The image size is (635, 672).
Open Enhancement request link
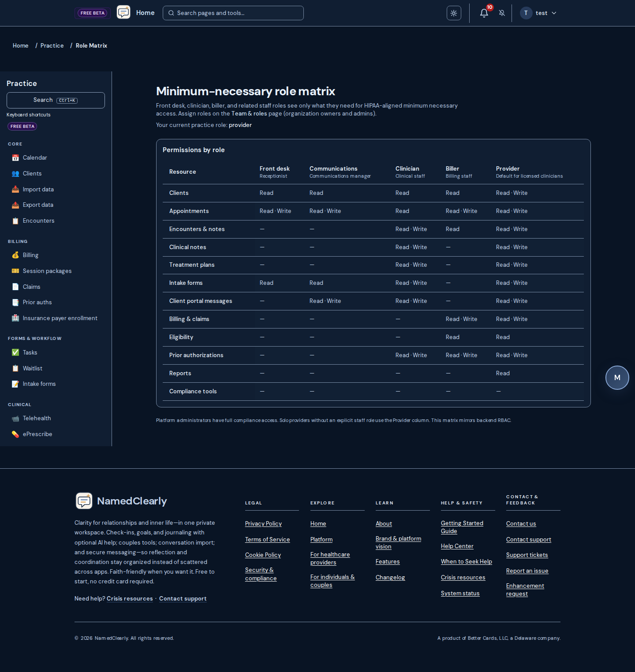click(525, 590)
